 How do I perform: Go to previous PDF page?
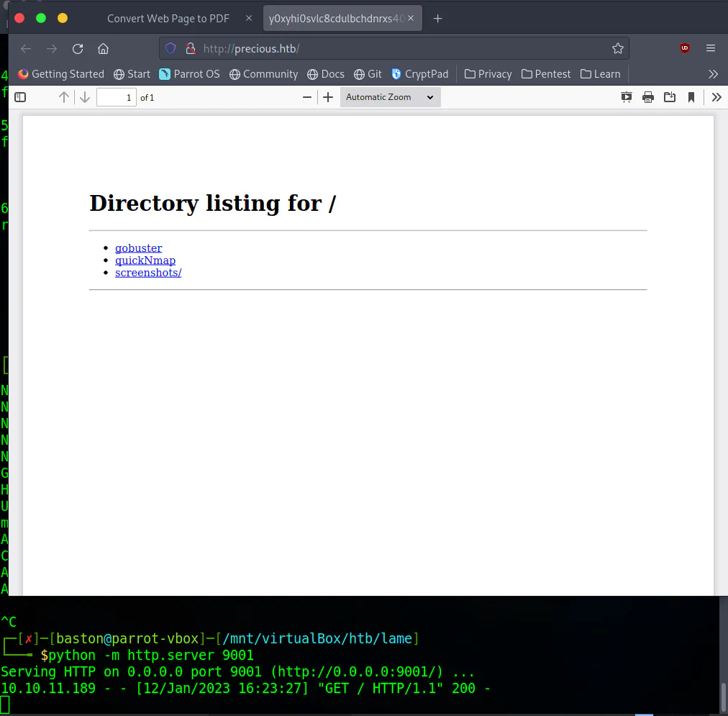point(63,97)
